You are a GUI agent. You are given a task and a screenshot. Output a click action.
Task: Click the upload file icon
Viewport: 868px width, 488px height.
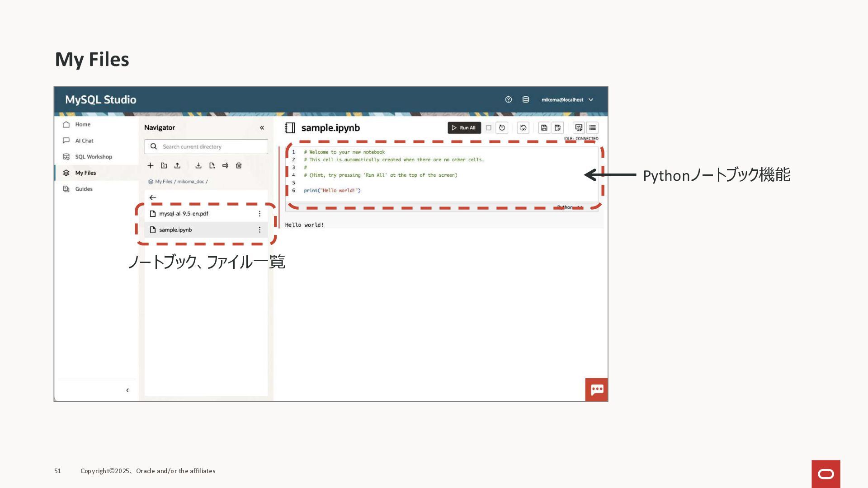tap(177, 166)
